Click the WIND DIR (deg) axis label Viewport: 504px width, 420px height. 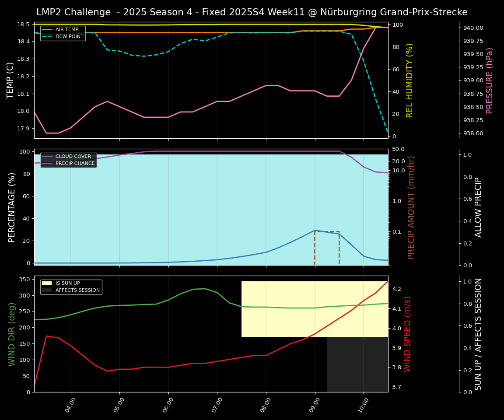coord(12,334)
